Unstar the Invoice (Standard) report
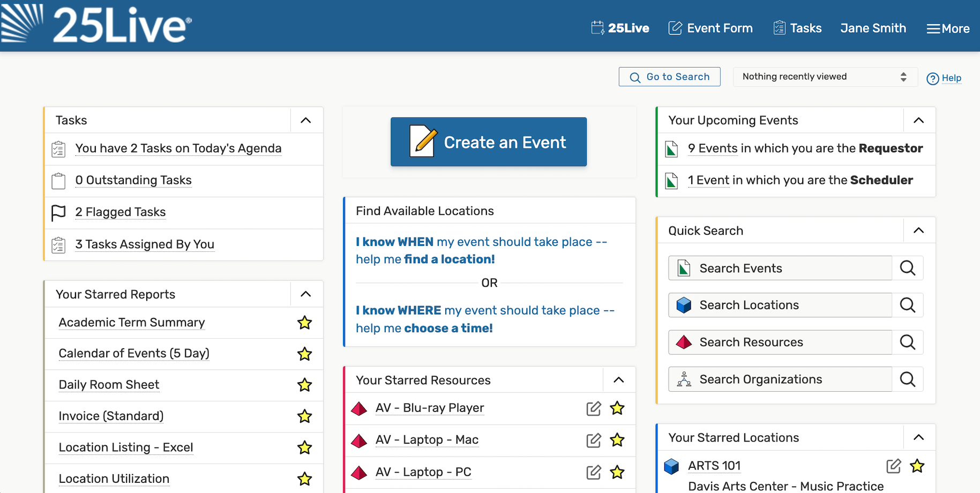 305,416
